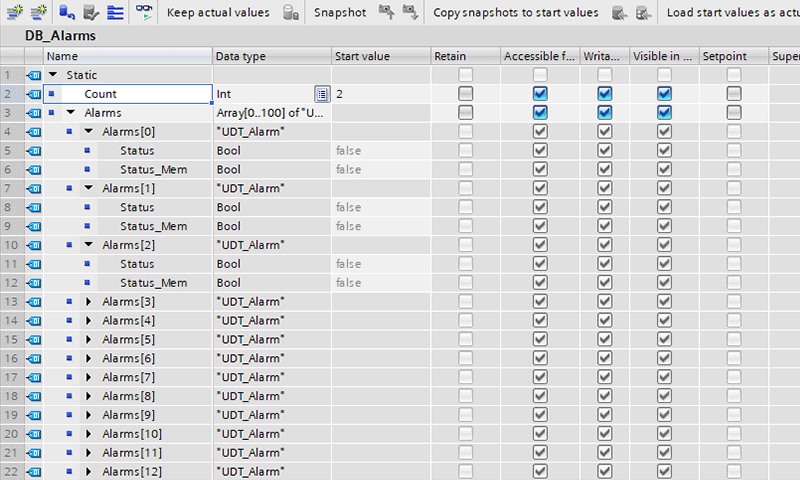The height and width of the screenshot is (480, 800).
Task: Click Copy snapshots to start values
Action: 515,12
